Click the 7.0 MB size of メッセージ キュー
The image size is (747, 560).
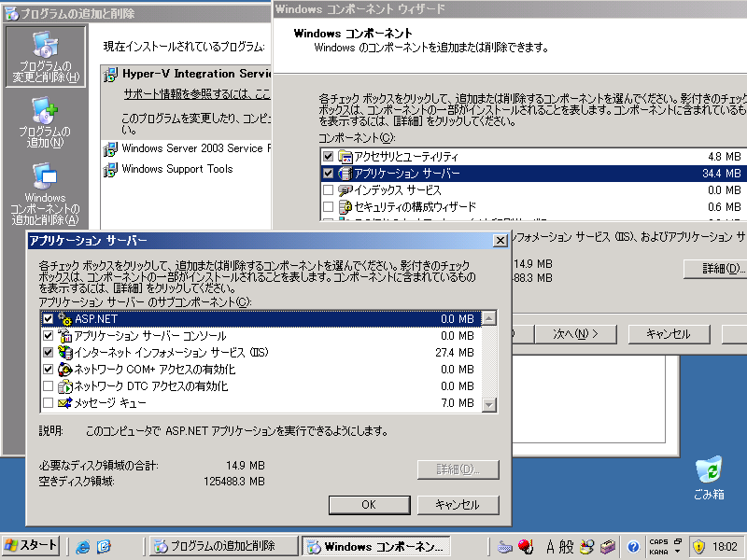pyautogui.click(x=458, y=403)
